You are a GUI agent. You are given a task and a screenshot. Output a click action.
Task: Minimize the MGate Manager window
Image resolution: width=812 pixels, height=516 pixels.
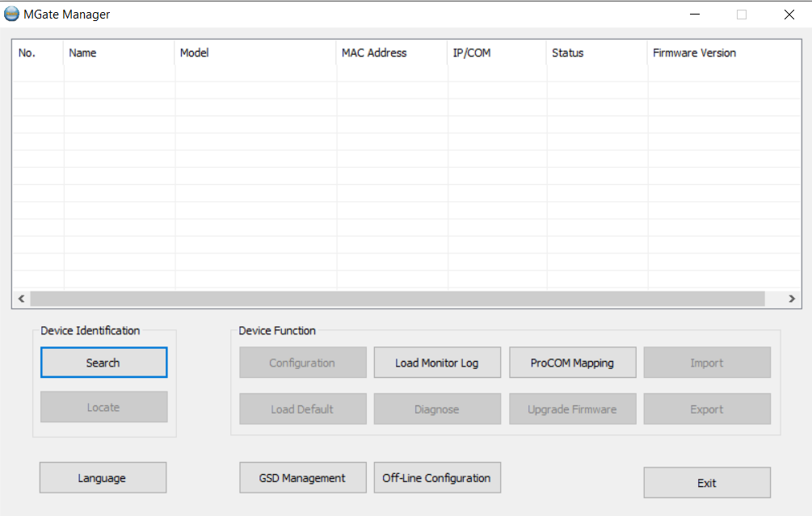pos(695,15)
